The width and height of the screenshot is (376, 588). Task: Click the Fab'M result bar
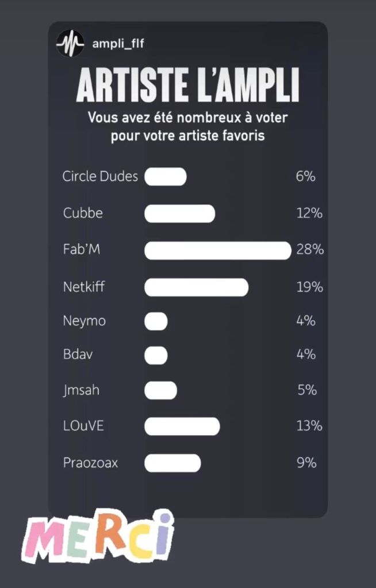[x=217, y=251]
